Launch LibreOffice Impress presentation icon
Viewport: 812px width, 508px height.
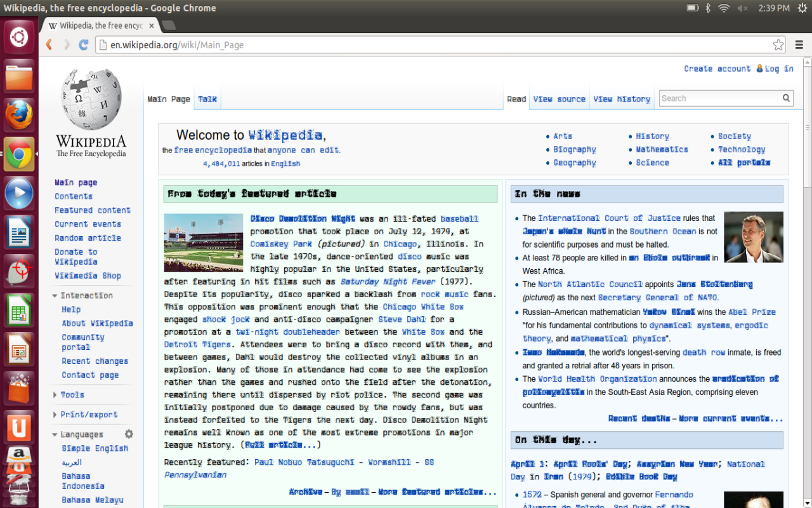(x=19, y=350)
